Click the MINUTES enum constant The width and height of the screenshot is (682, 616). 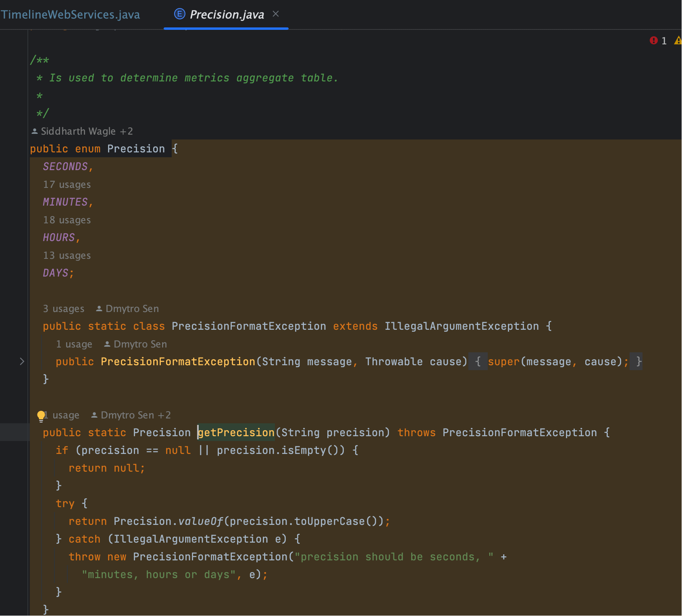65,202
